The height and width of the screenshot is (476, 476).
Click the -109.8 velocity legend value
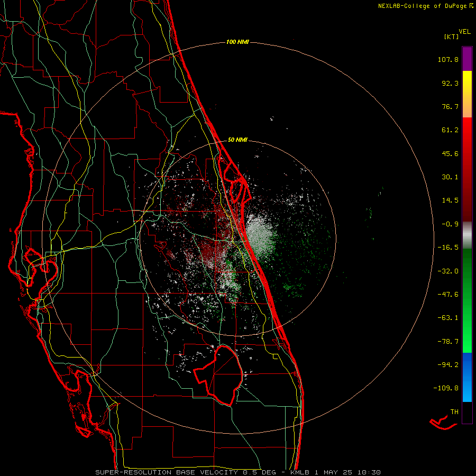(446, 388)
